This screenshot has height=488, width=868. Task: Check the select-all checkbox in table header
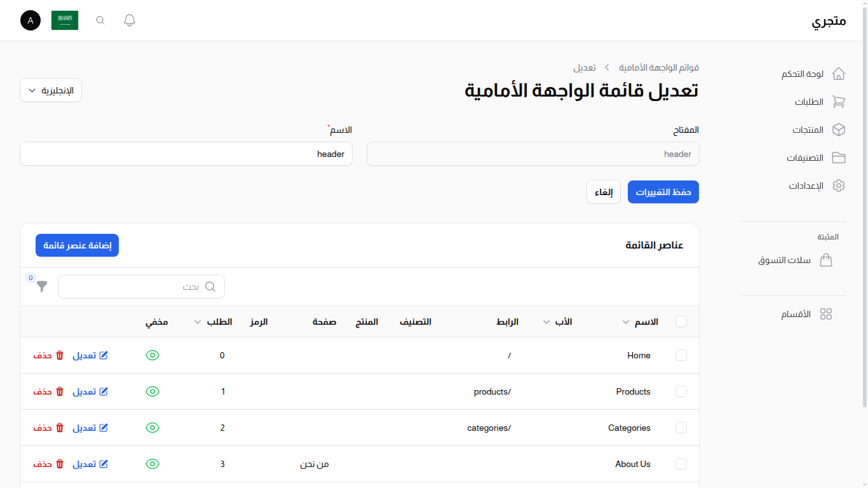coord(681,322)
